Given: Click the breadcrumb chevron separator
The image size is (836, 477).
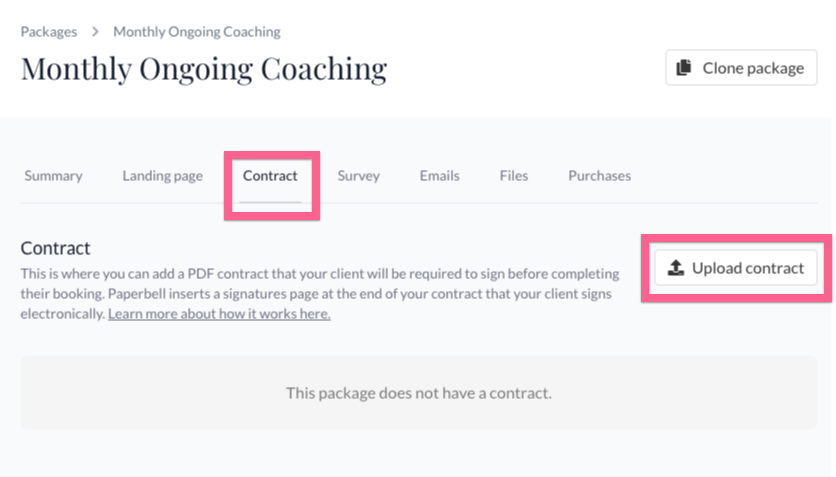Looking at the screenshot, I should coord(95,32).
